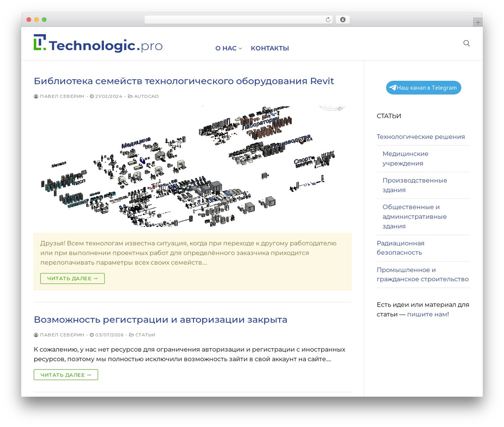
Task: Click the browser download arrow icon
Action: [x=343, y=20]
